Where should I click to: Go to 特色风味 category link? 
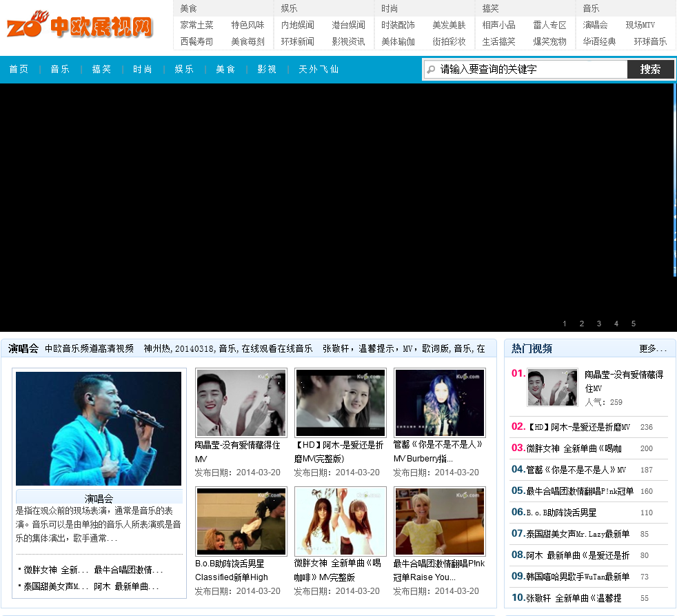coord(247,25)
